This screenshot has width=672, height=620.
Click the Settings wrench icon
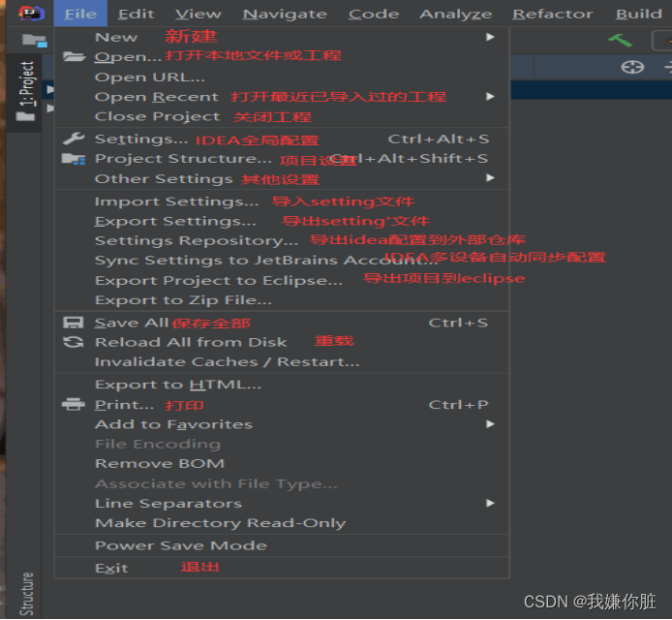(74, 139)
